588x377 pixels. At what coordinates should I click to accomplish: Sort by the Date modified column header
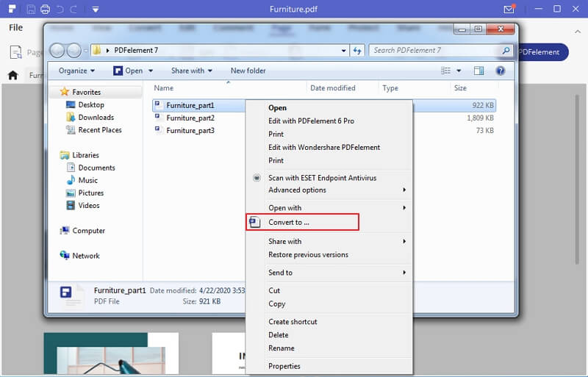click(x=333, y=88)
